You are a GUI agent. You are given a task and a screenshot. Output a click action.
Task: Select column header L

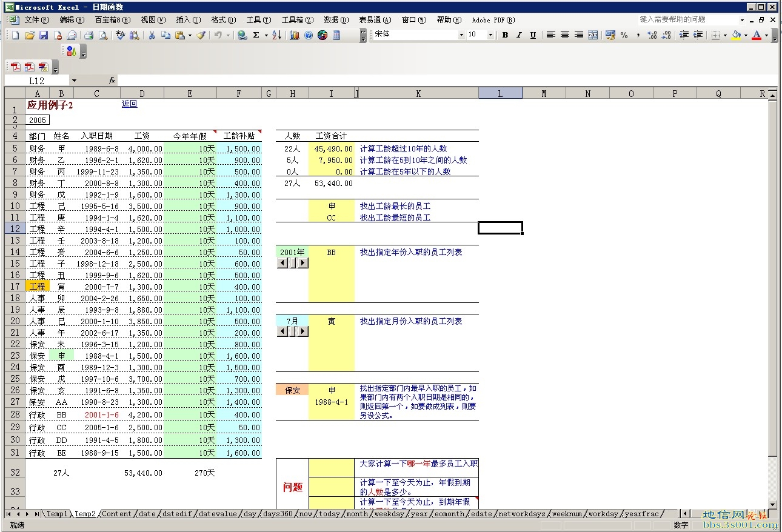click(x=500, y=93)
